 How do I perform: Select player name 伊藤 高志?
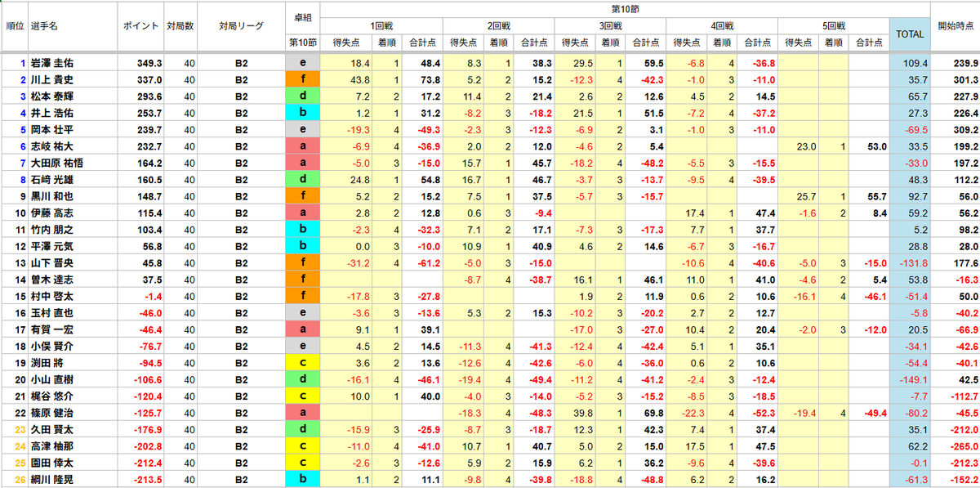pyautogui.click(x=51, y=213)
